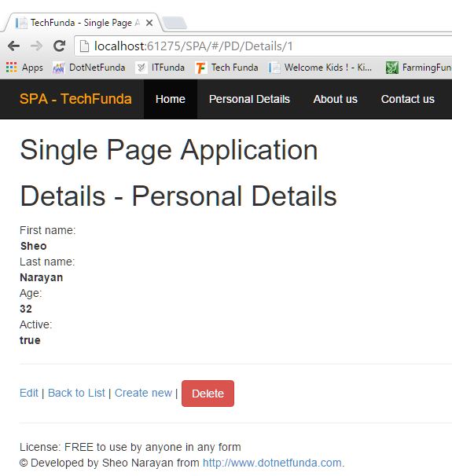Go to Home in navbar

point(171,99)
